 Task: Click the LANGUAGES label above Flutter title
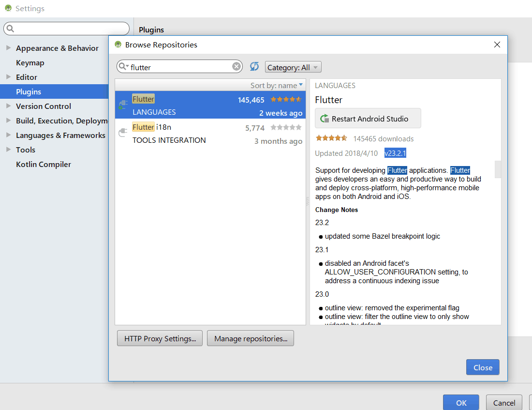pos(335,86)
